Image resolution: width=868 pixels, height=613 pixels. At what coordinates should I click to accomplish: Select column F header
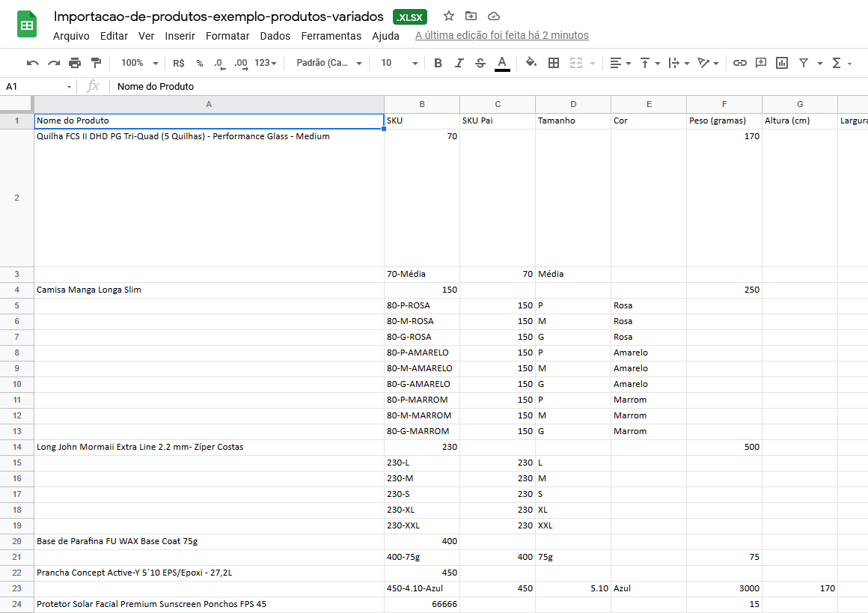click(x=724, y=104)
